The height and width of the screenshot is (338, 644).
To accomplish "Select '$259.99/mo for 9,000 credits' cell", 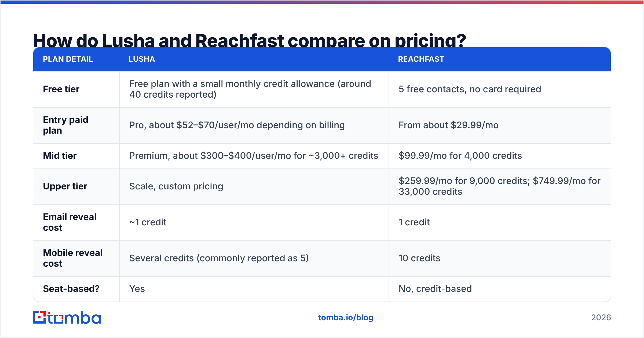I will (499, 186).
